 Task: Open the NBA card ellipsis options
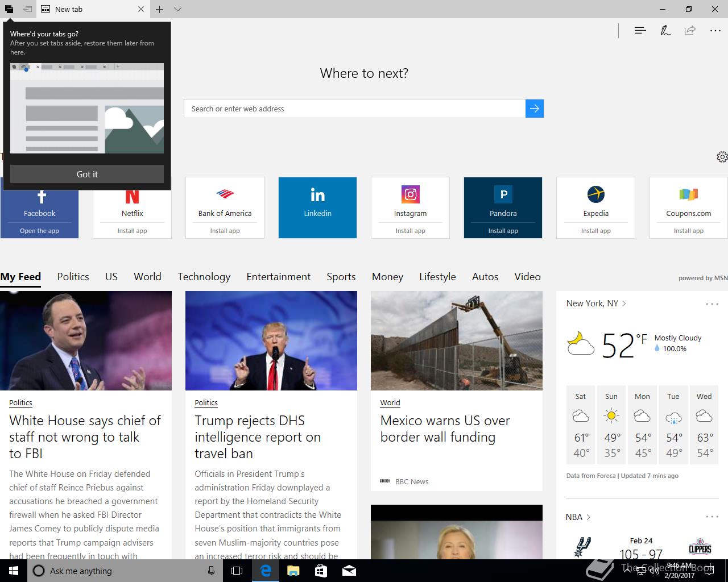pos(712,517)
